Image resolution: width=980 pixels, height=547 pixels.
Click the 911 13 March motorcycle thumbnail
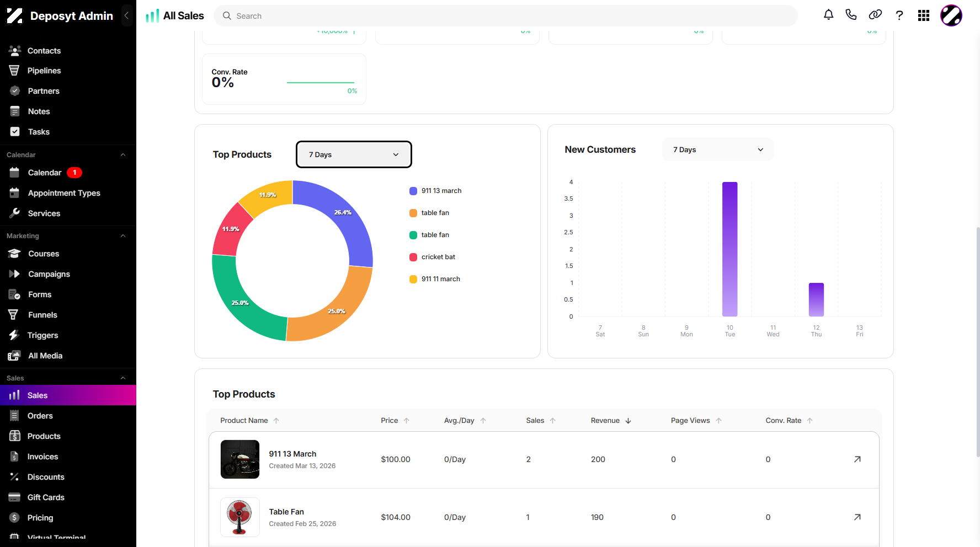(240, 459)
